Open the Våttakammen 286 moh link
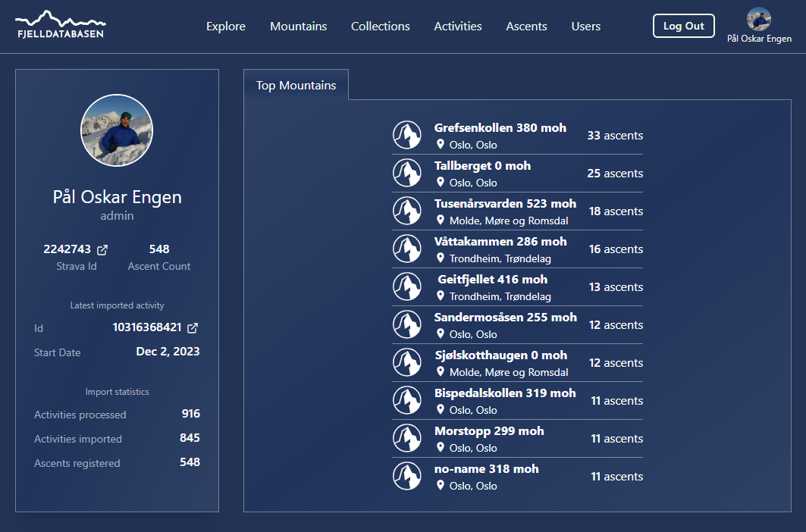Screen dimensions: 806x532 500,242
